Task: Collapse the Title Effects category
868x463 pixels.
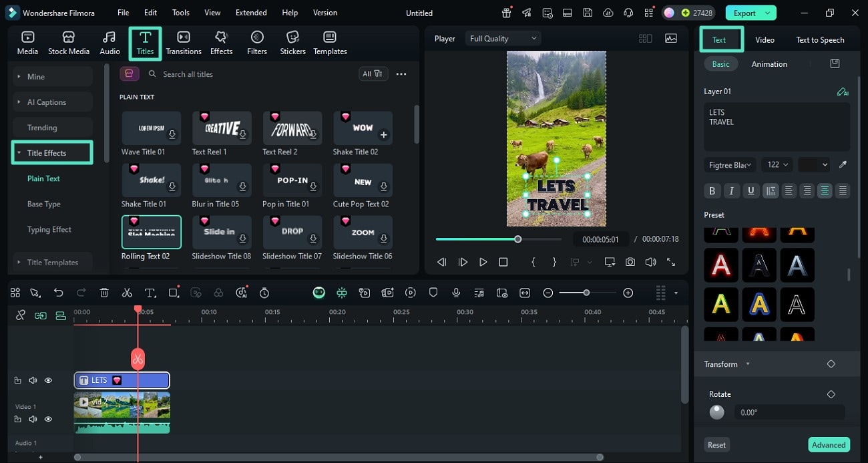Action: coord(52,153)
